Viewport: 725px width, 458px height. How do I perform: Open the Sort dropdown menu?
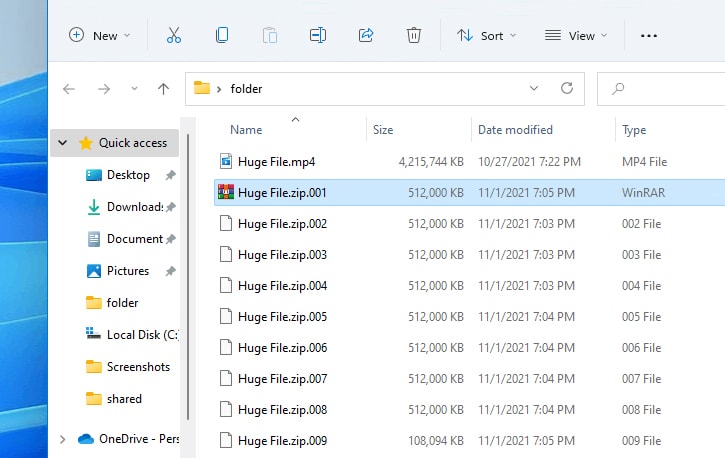486,36
